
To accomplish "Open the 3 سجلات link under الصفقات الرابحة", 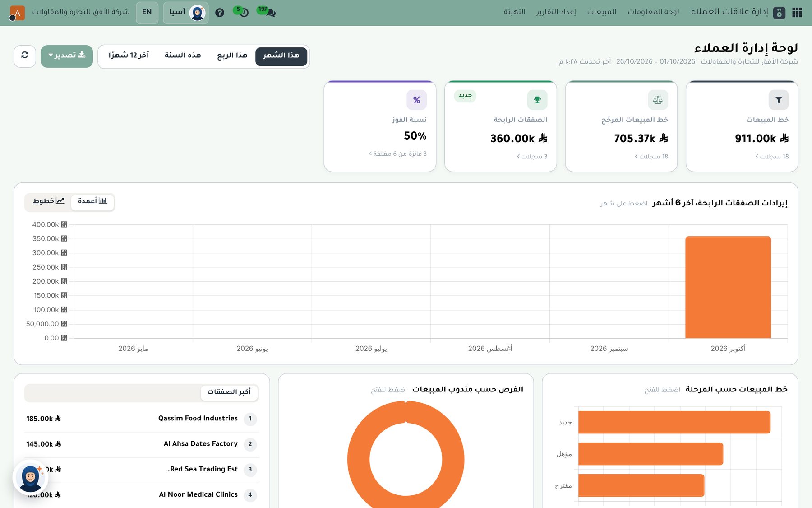I will [x=532, y=157].
